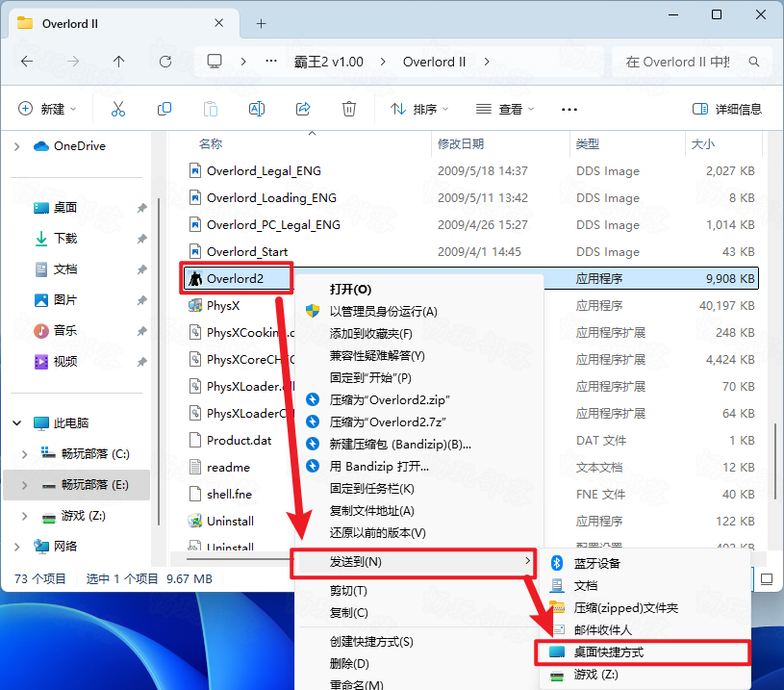The height and width of the screenshot is (690, 784).
Task: Click the Share icon in toolbar
Action: coord(303,109)
